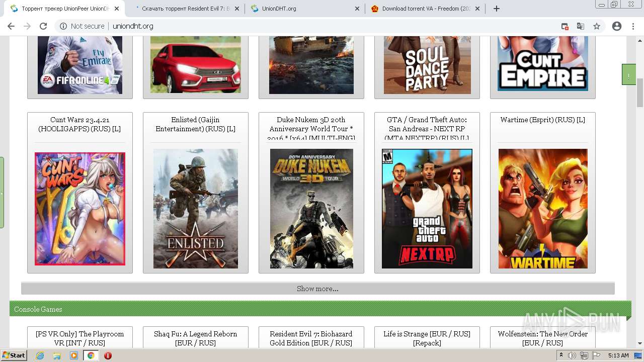The height and width of the screenshot is (362, 644).
Task: Open the volume speaker icon in the tray
Action: [572, 355]
